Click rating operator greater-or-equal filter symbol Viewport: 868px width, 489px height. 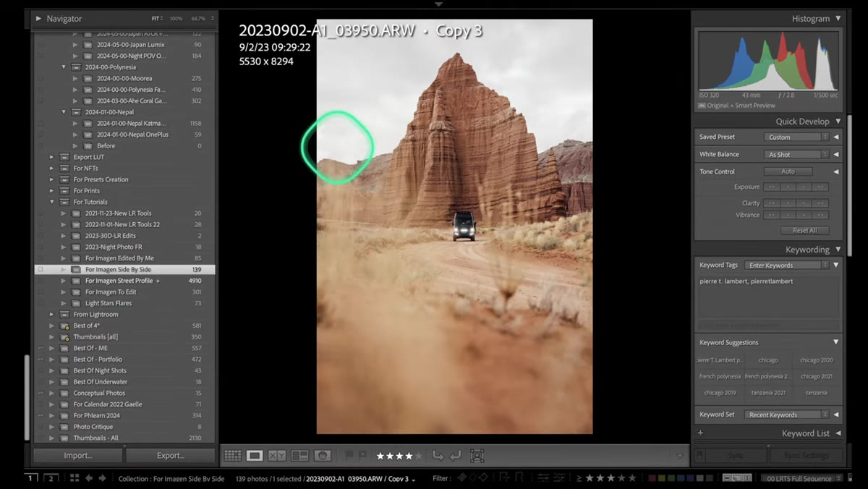point(579,478)
